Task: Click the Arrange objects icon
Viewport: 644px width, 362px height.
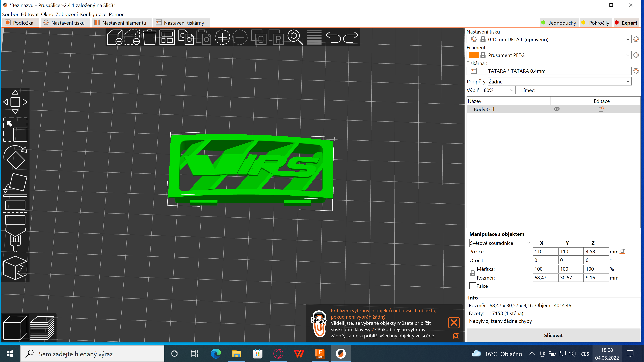Action: point(167,37)
